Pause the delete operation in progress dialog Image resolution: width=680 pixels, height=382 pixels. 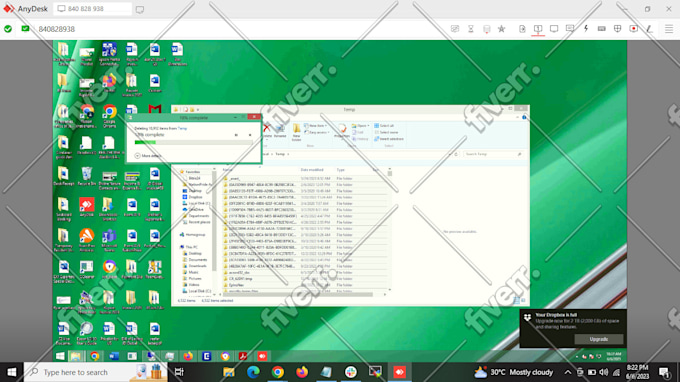coord(236,135)
